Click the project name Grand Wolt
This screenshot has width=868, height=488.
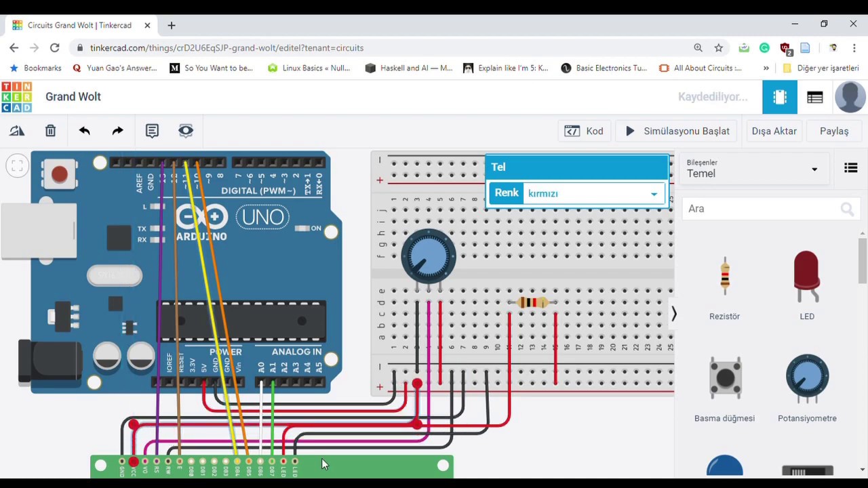pos(73,97)
